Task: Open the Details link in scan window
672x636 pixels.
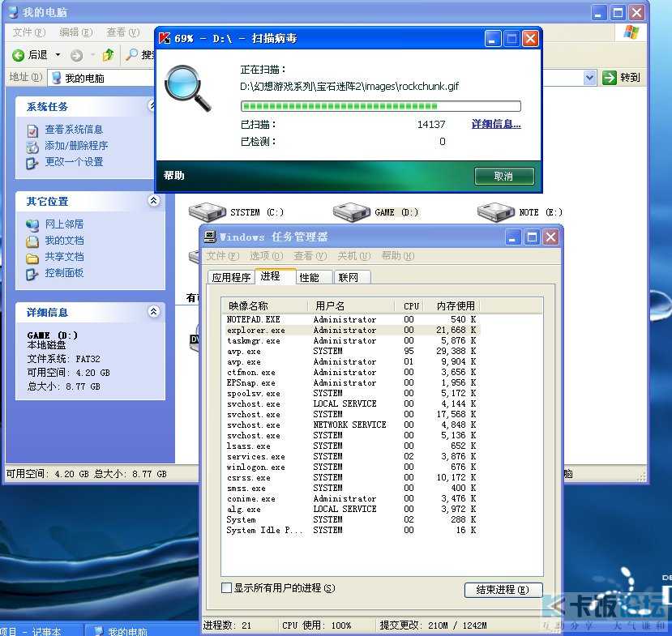Action: coord(496,124)
